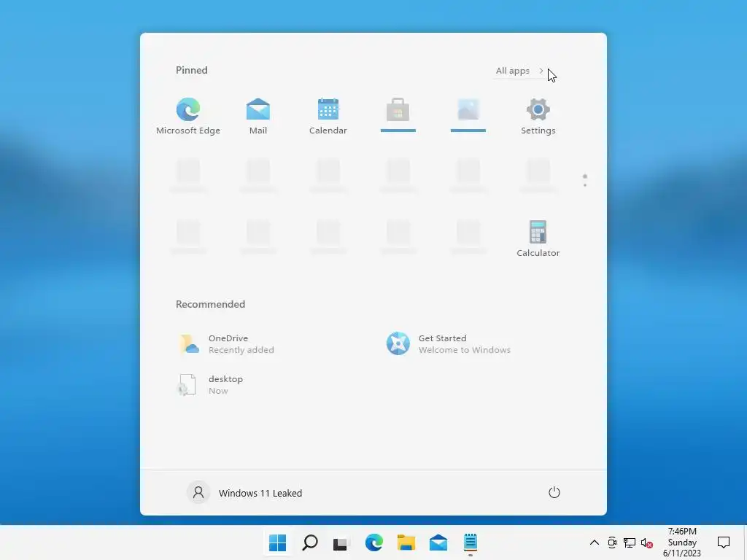Switch to running Notepad taskbar app

471,542
